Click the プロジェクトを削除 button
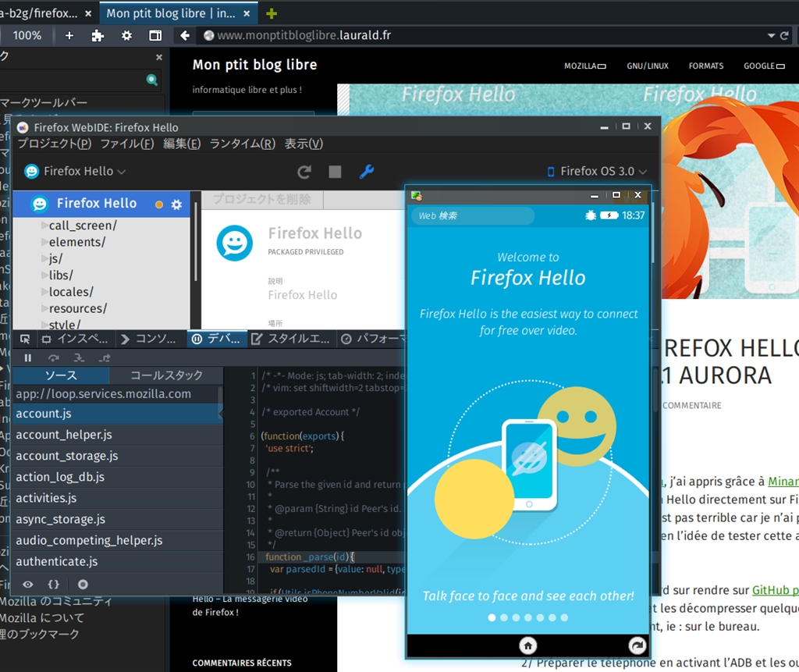The height and width of the screenshot is (672, 799). tap(262, 199)
